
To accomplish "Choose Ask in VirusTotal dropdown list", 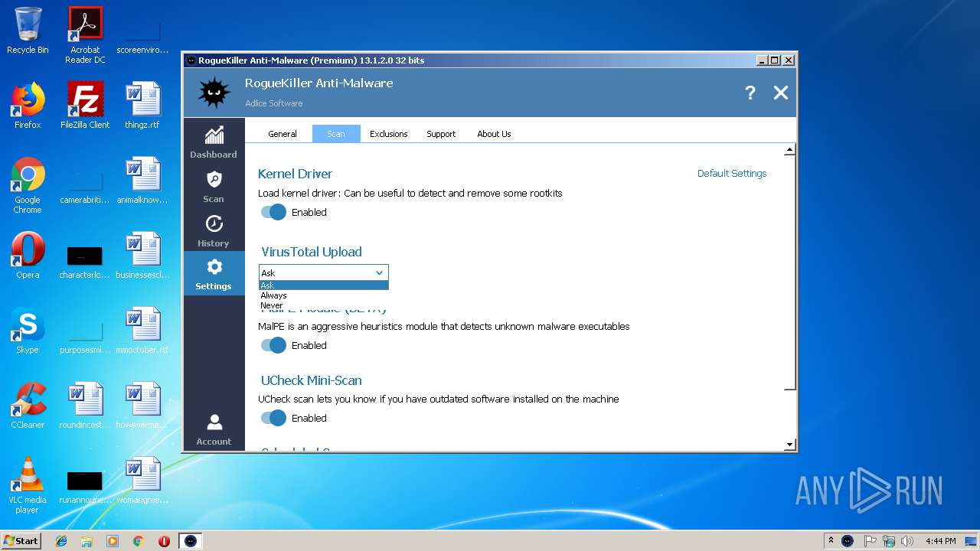I will point(323,285).
